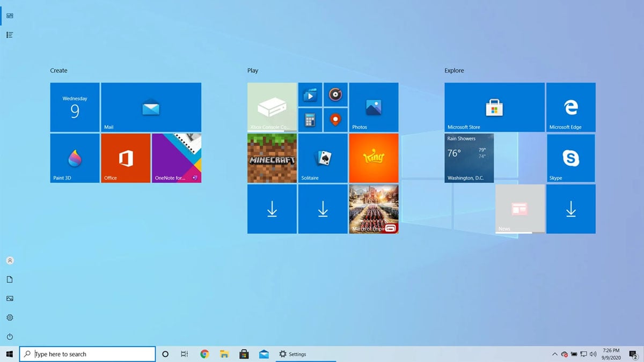Open the signed-in user account menu
Viewport: 644px width, 362px height.
point(9,260)
